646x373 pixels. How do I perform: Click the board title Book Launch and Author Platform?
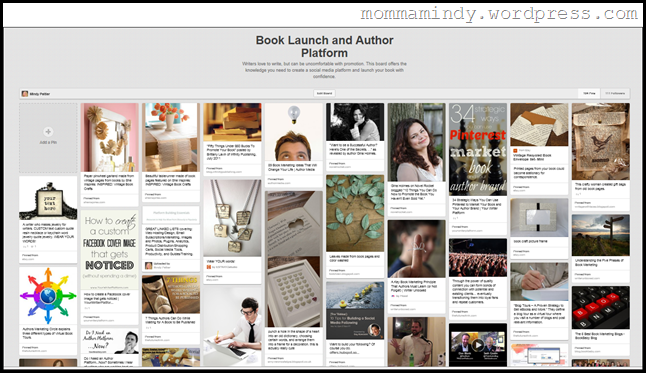[325, 47]
